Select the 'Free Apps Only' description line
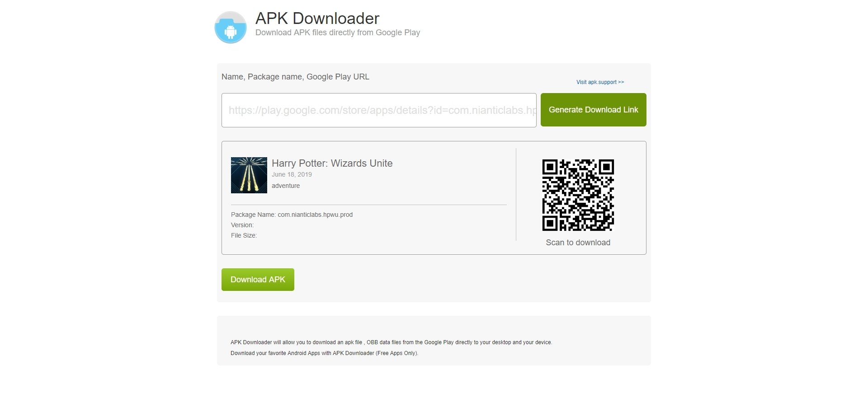Image resolution: width=868 pixels, height=402 pixels. [x=324, y=353]
